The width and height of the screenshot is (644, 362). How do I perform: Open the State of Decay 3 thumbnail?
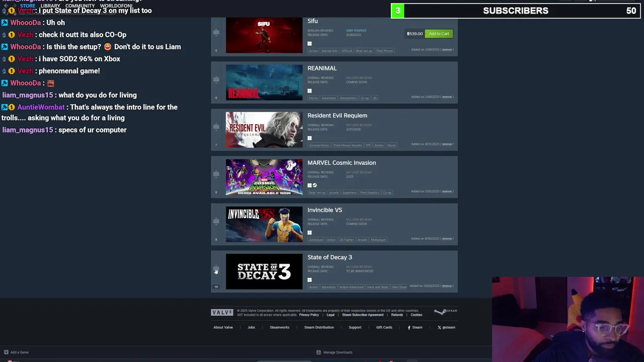[x=264, y=271]
